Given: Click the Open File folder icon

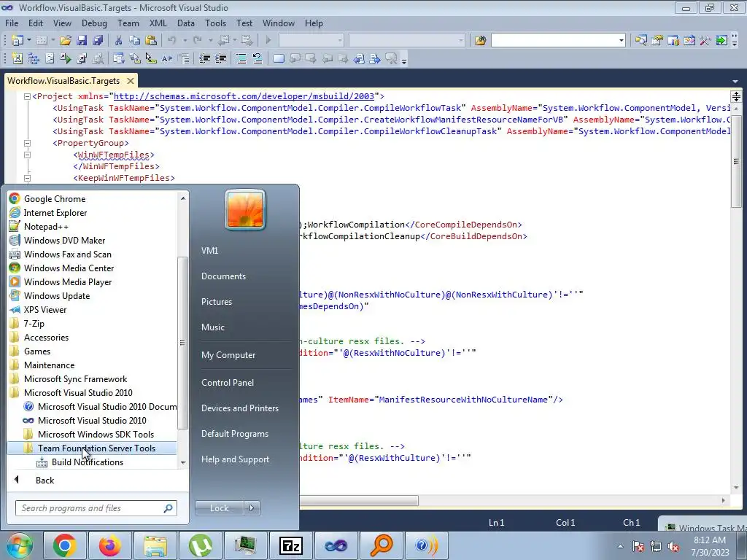Looking at the screenshot, I should click(65, 41).
